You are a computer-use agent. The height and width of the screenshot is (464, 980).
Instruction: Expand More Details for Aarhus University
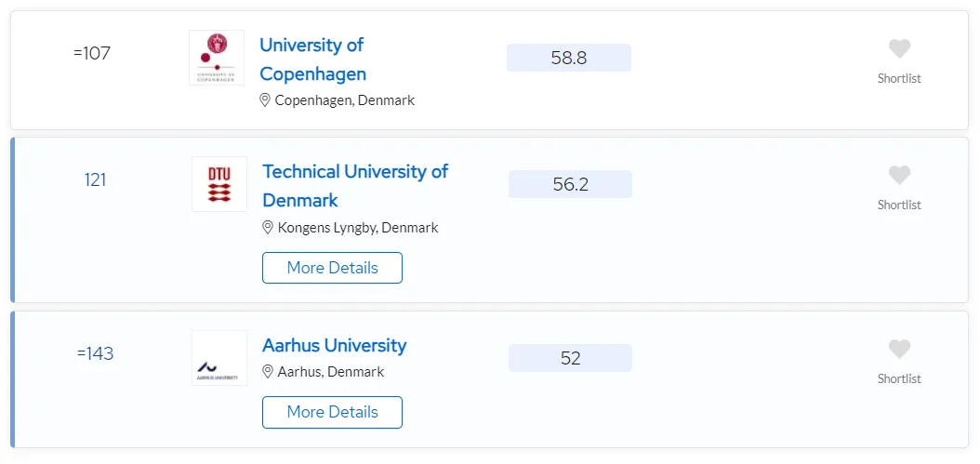tap(333, 412)
